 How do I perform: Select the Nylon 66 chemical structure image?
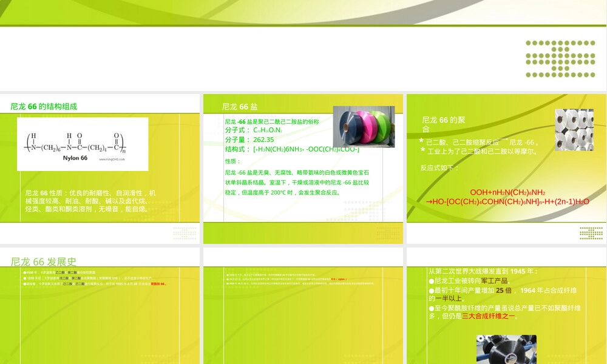pyautogui.click(x=83, y=144)
